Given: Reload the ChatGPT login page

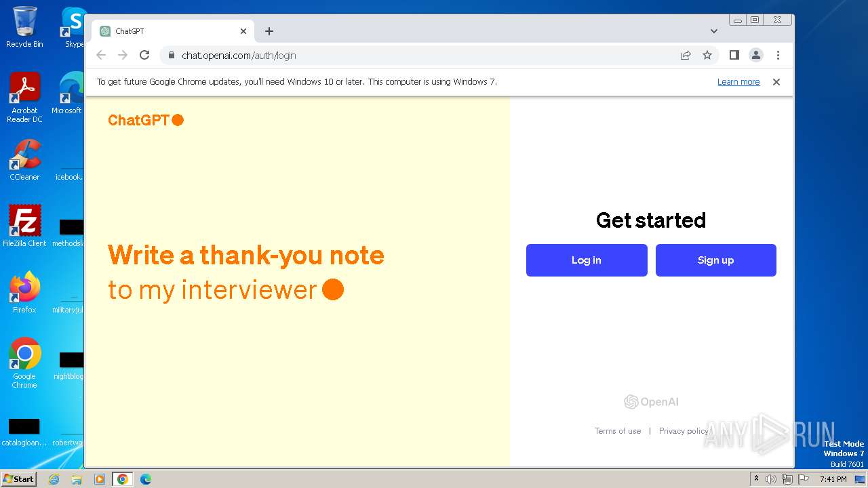Looking at the screenshot, I should (144, 56).
